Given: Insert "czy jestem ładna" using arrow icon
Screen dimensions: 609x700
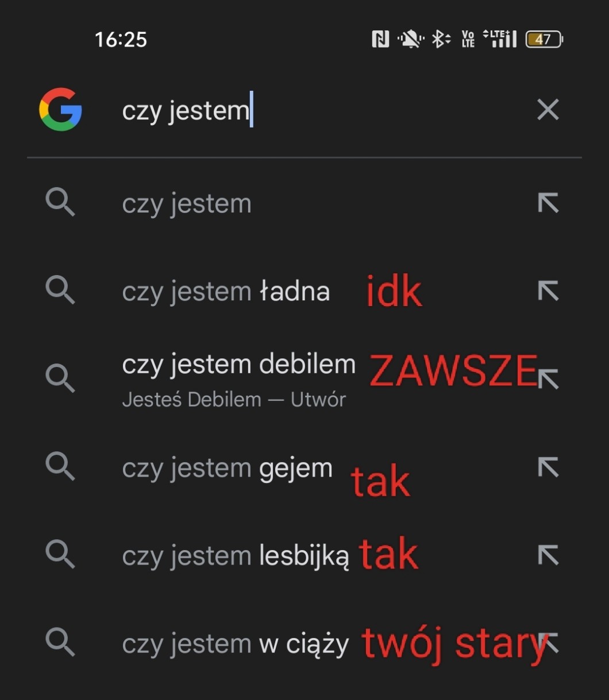Looking at the screenshot, I should point(548,291).
